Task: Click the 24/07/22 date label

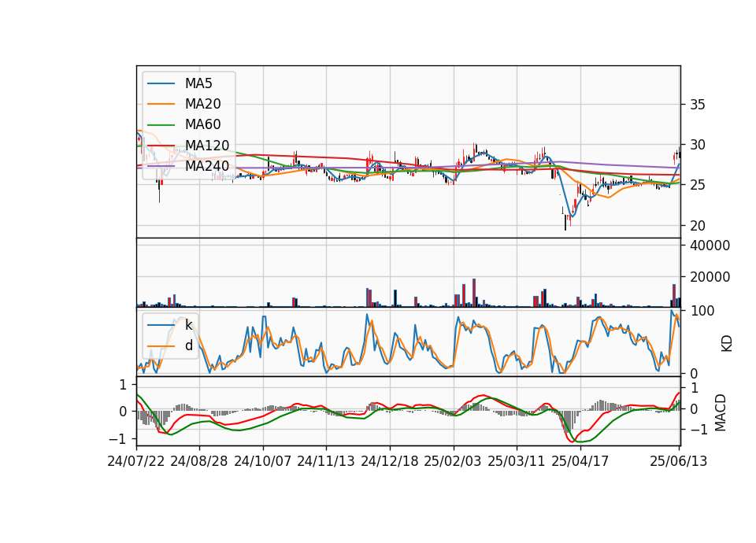Action: [136, 461]
